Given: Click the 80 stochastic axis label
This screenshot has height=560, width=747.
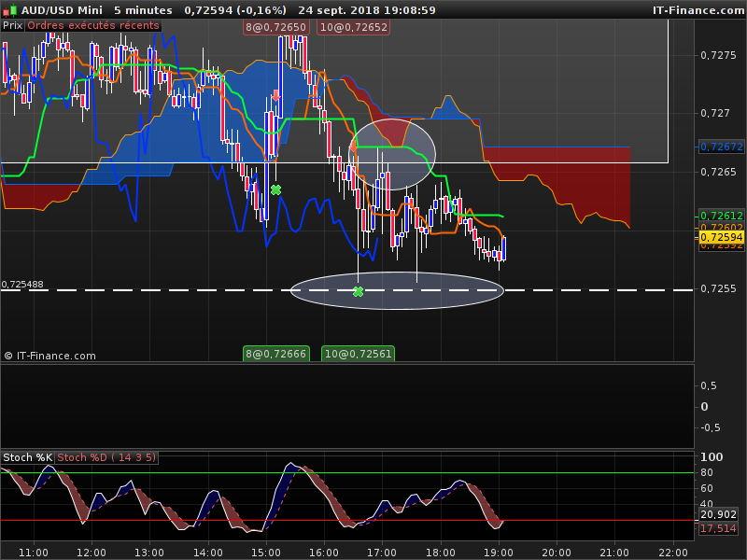Looking at the screenshot, I should point(707,472).
